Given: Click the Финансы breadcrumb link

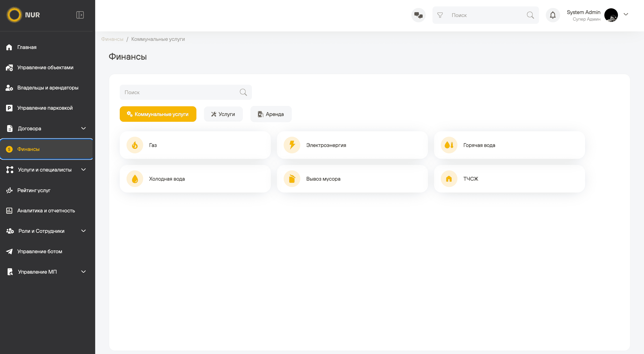Looking at the screenshot, I should [x=112, y=39].
